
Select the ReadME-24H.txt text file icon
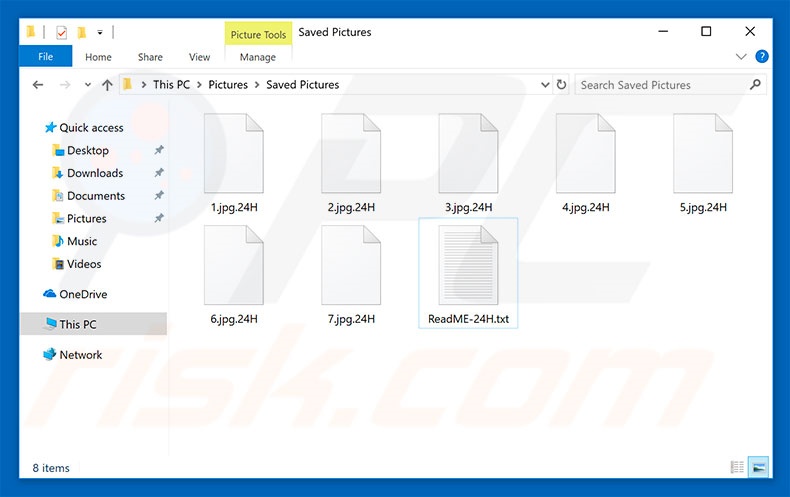pyautogui.click(x=469, y=265)
